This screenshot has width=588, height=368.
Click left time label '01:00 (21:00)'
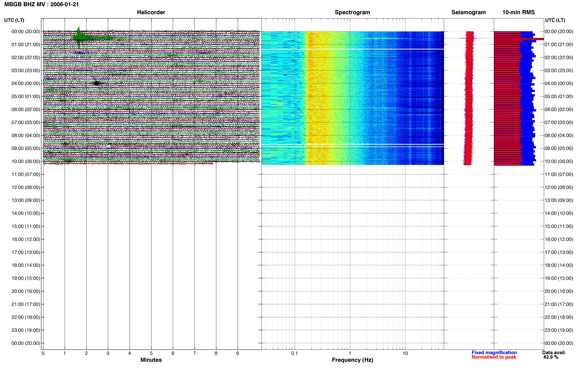tap(26, 45)
